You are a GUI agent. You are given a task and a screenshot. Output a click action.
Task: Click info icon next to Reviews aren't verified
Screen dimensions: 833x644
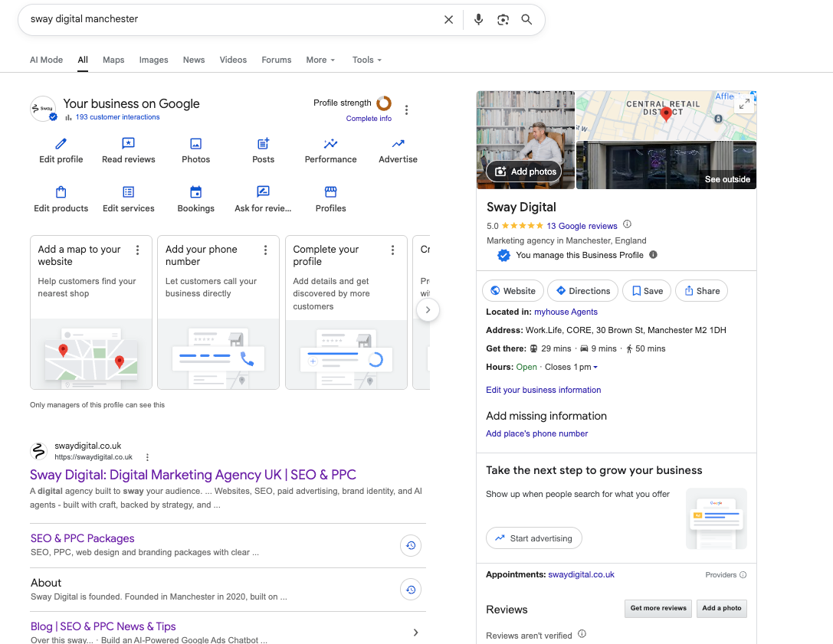(x=582, y=633)
